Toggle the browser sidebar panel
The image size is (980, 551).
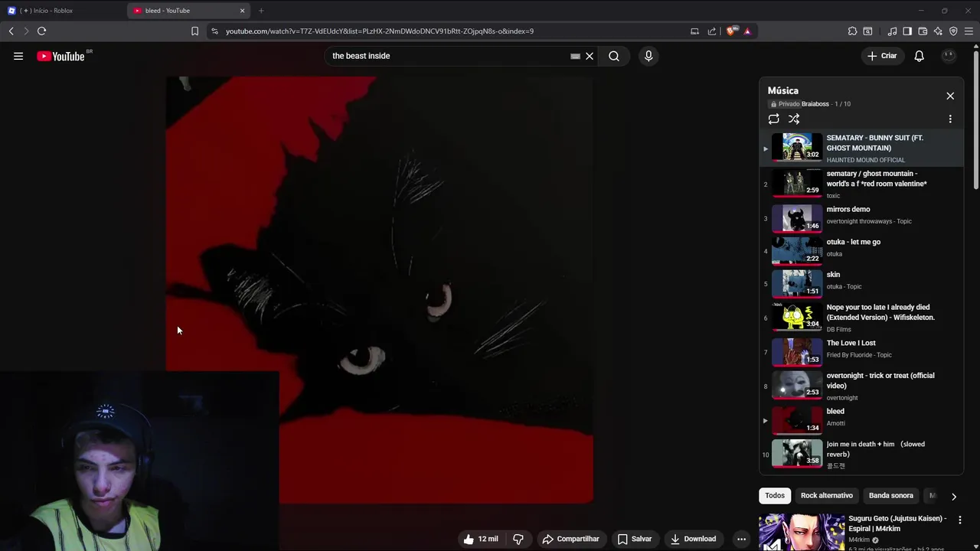[907, 31]
